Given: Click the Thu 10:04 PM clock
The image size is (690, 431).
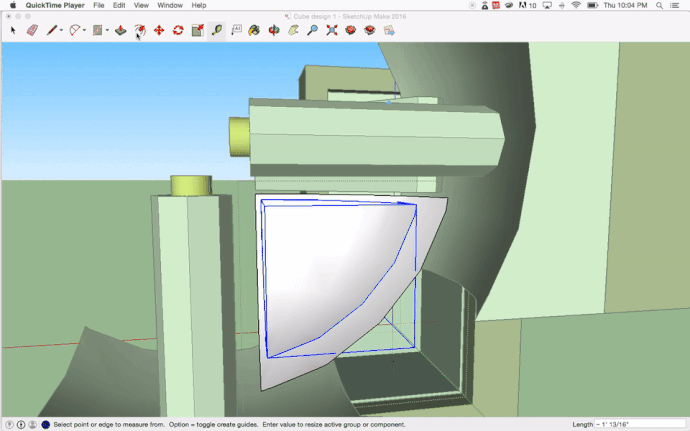Looking at the screenshot, I should pyautogui.click(x=625, y=5).
